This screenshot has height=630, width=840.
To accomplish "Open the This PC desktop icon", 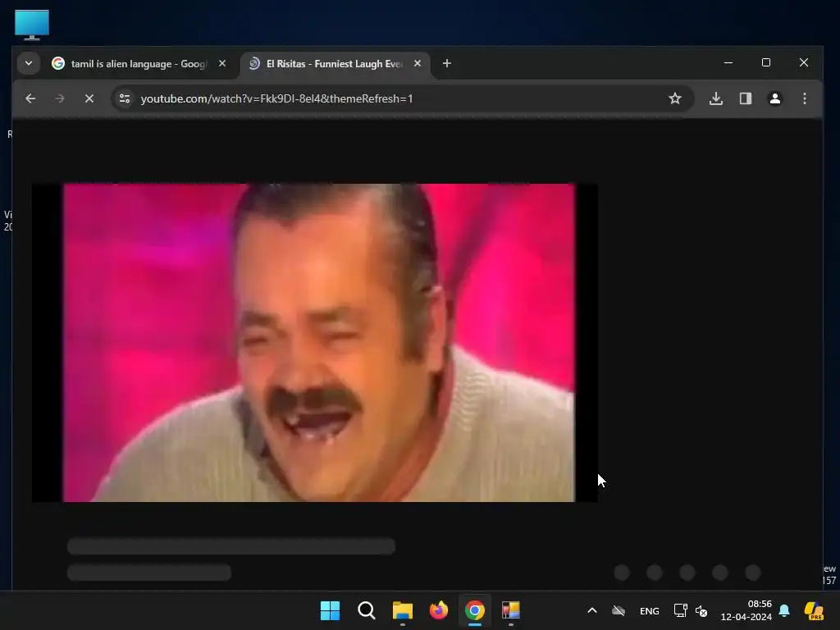I will [32, 25].
